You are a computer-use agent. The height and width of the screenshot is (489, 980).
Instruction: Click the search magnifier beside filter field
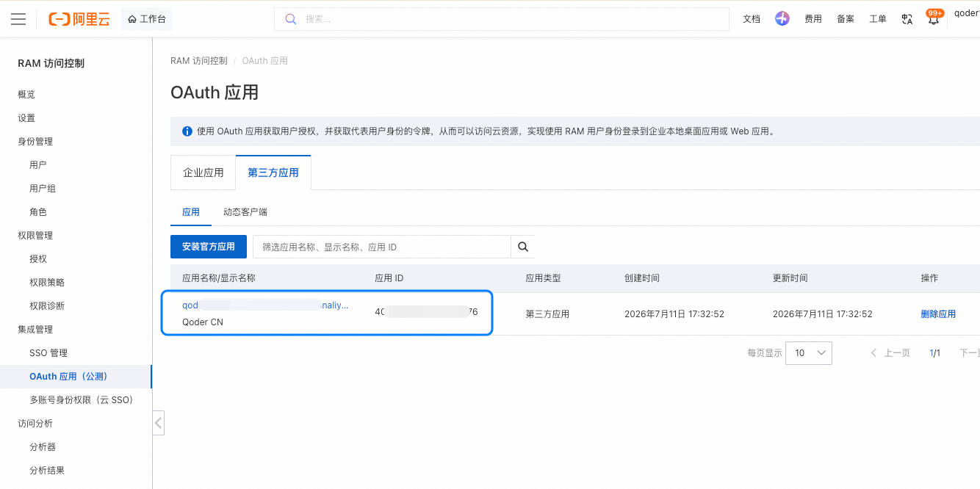pyautogui.click(x=523, y=247)
